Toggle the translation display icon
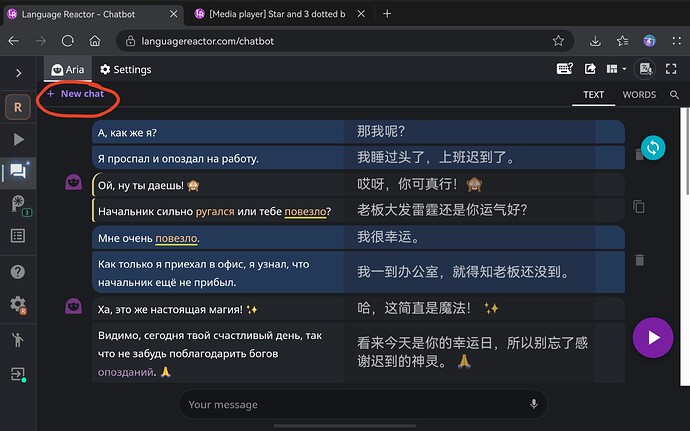Viewport: 690px width, 431px height. (646, 69)
